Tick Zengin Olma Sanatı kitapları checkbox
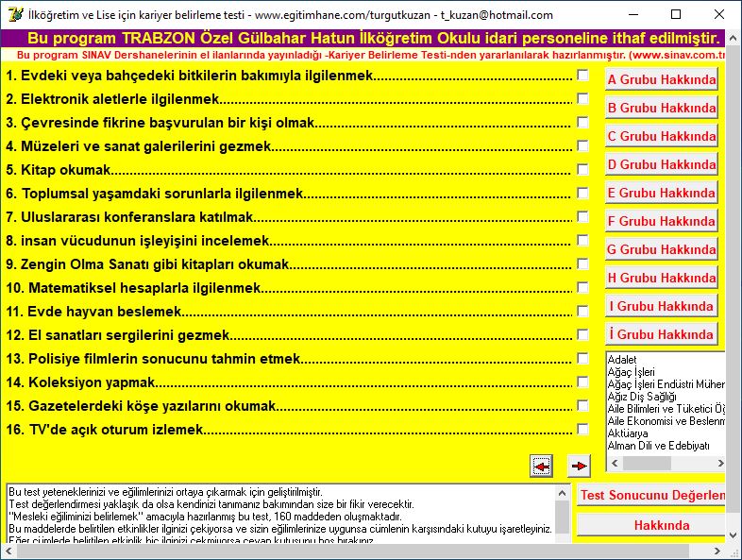Viewport: 742px width, 560px height. point(583,263)
